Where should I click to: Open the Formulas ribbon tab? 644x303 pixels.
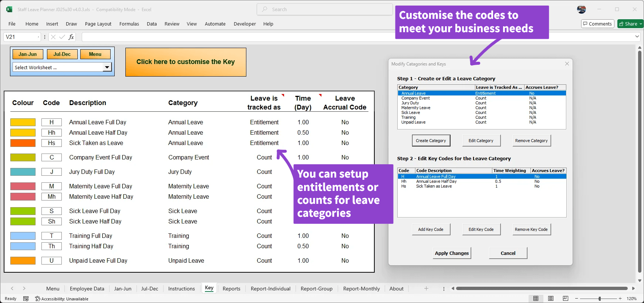point(129,24)
